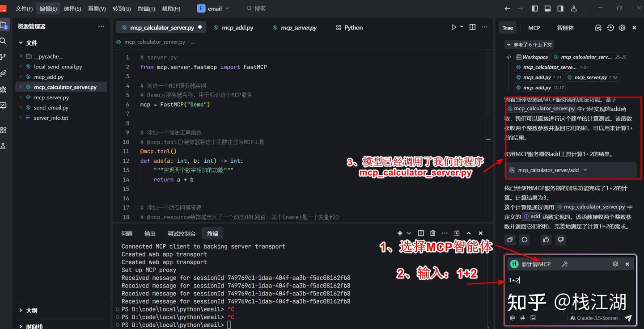Collapse the 参考了 6 个上下文 section

529,45
